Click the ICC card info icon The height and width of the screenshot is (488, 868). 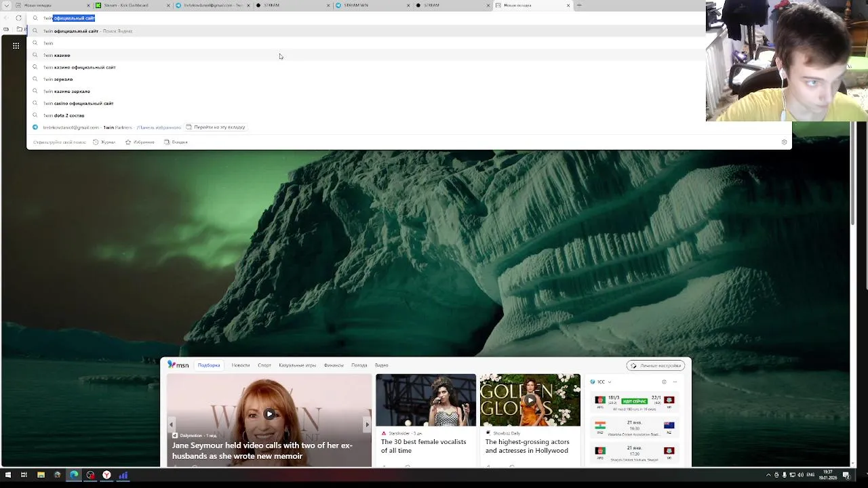[664, 382]
